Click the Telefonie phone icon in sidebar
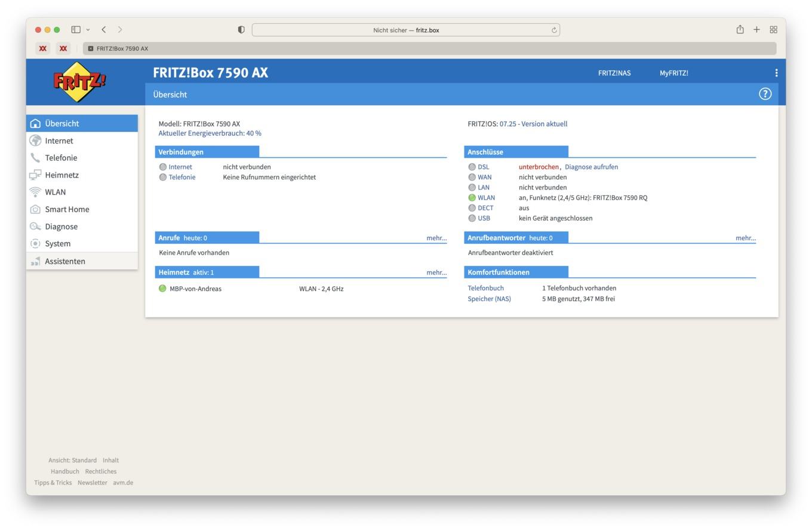 (35, 158)
